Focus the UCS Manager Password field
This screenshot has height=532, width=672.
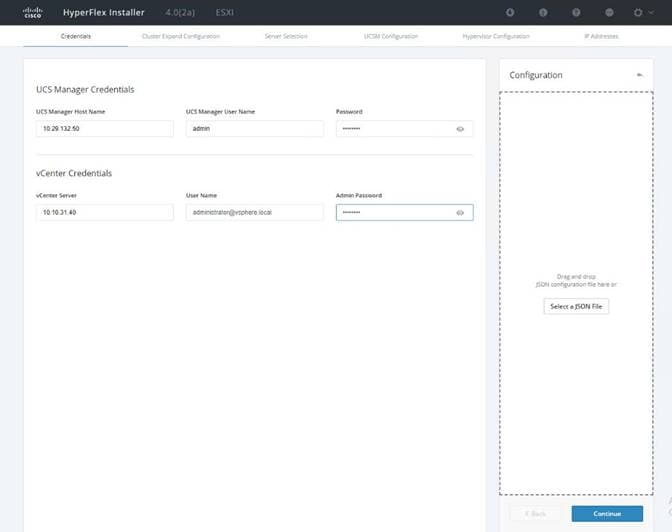[405, 129]
